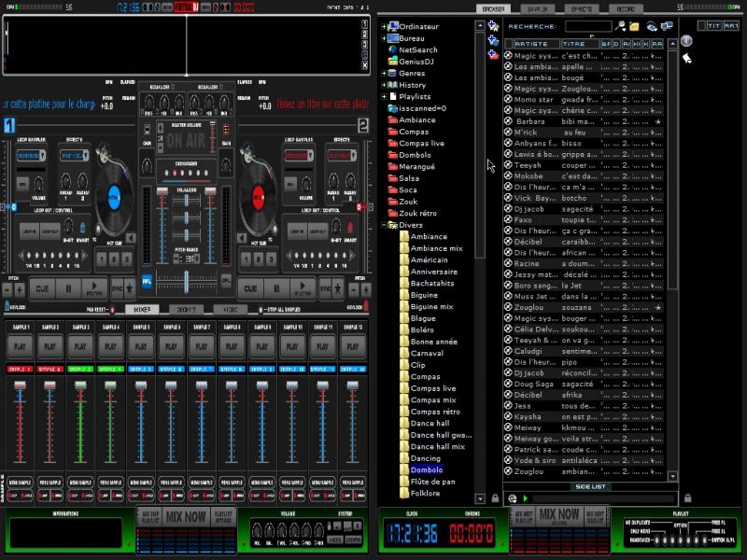Click the crossfader slider handle
This screenshot has height=560, width=747.
[x=187, y=281]
